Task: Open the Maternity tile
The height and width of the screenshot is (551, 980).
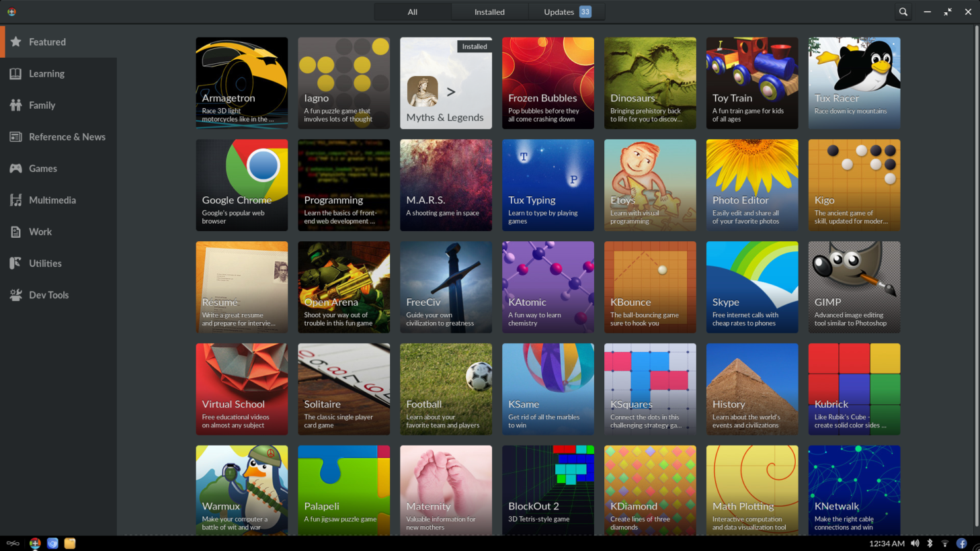Action: click(x=446, y=491)
